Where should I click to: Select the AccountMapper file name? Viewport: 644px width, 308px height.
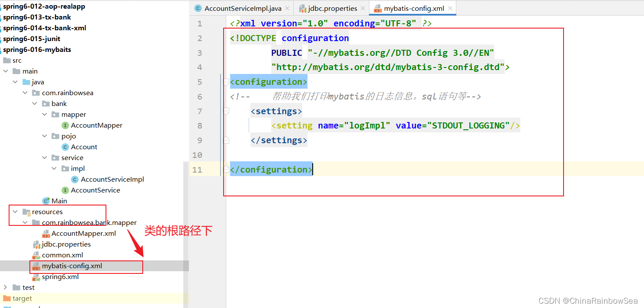point(97,125)
